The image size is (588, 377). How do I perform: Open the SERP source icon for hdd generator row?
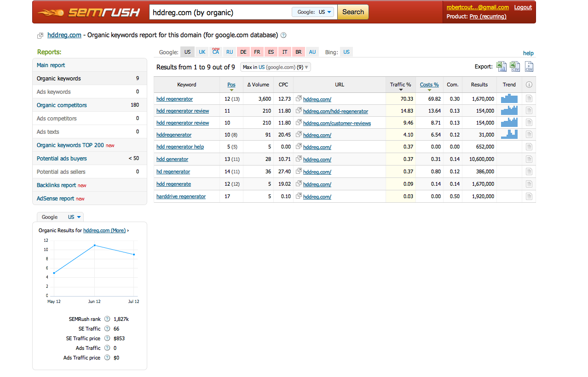(529, 159)
